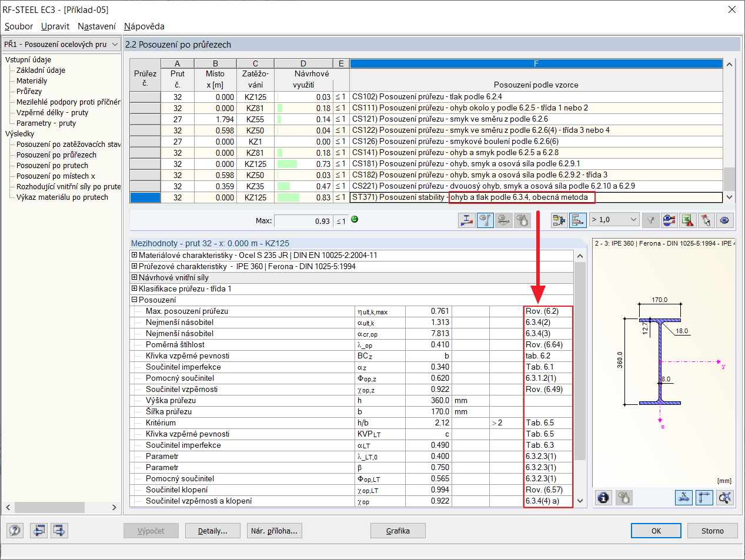Click scroll-down arrow of results table

(729, 197)
